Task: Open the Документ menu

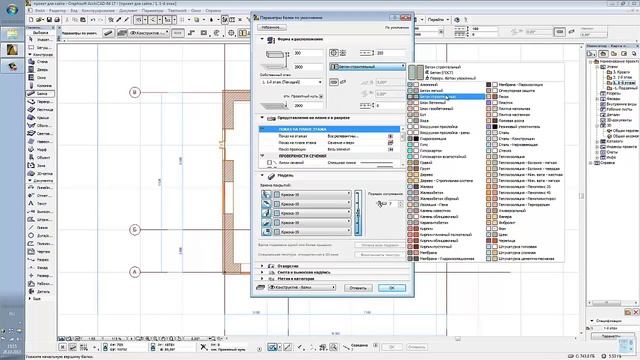Action: click(128, 11)
